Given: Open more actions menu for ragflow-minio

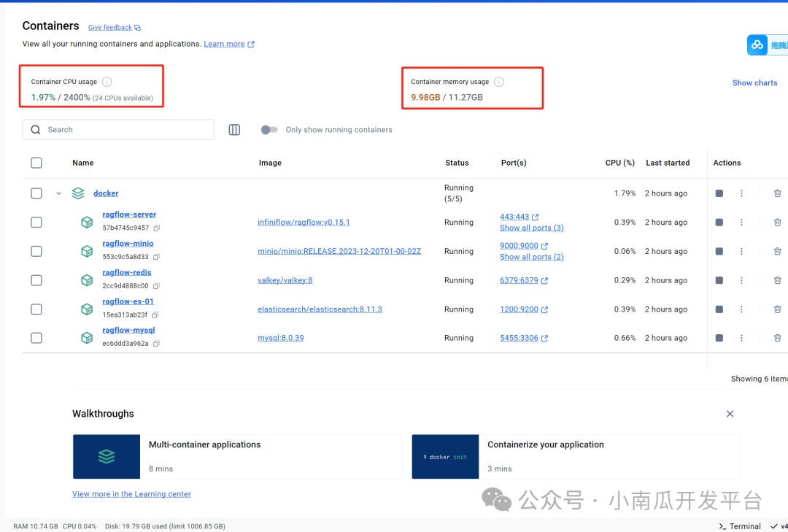Looking at the screenshot, I should coord(741,251).
